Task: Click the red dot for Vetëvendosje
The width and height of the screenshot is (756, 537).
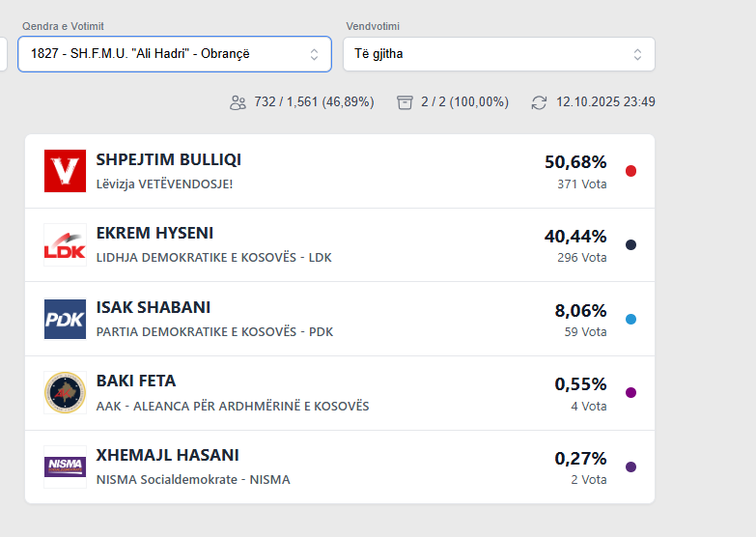Action: (631, 171)
